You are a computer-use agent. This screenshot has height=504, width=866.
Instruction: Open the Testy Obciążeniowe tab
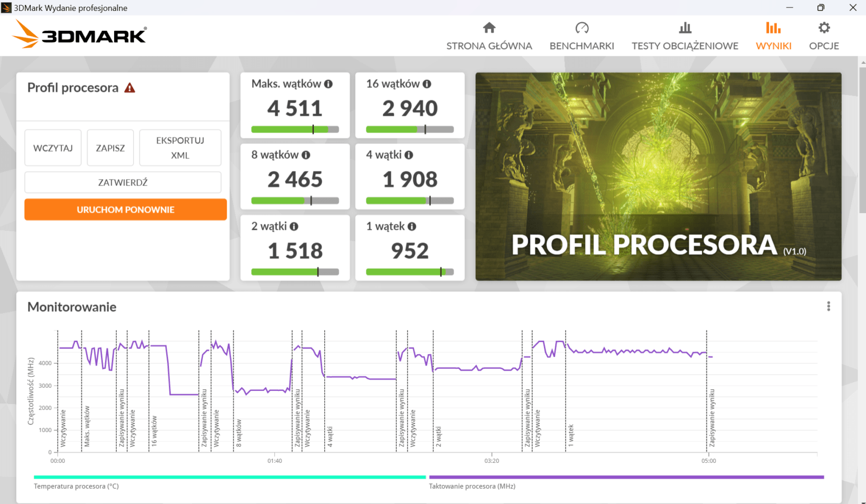click(x=685, y=36)
